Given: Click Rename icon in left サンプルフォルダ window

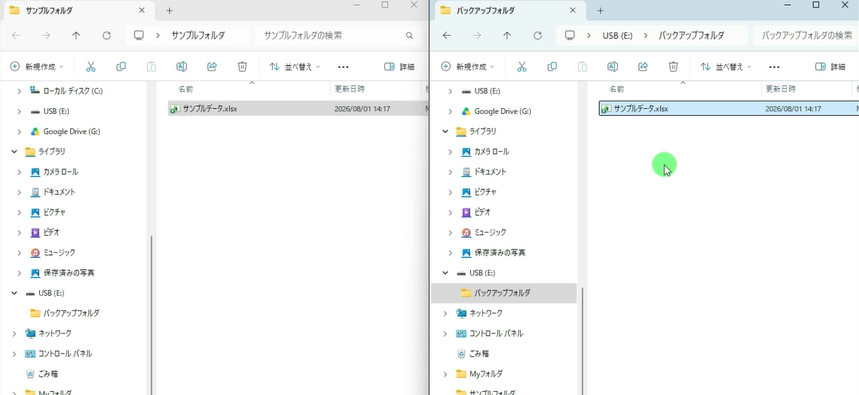Looking at the screenshot, I should pyautogui.click(x=181, y=67).
